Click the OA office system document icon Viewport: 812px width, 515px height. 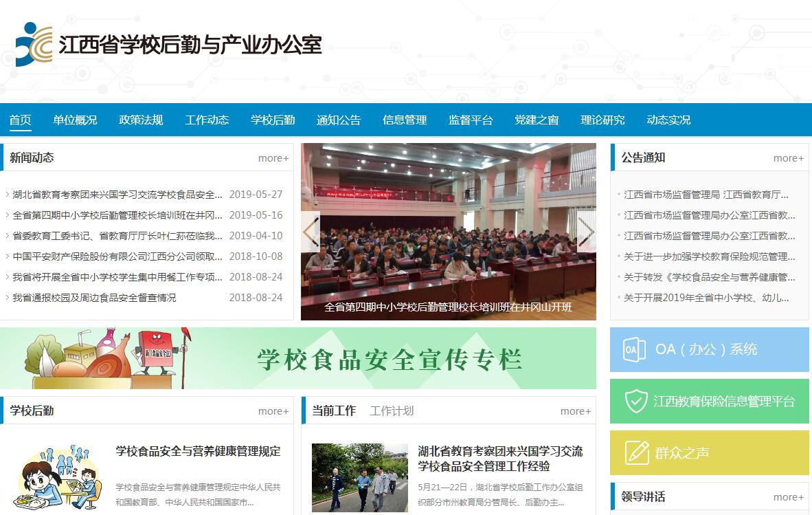[633, 349]
